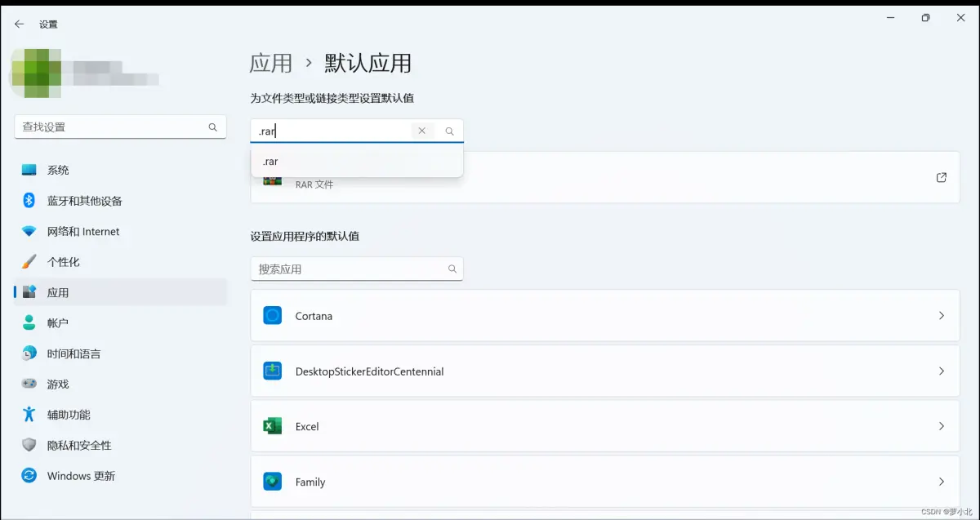Open the Accessibility figure icon
Viewport: 980px width, 520px height.
tap(29, 415)
